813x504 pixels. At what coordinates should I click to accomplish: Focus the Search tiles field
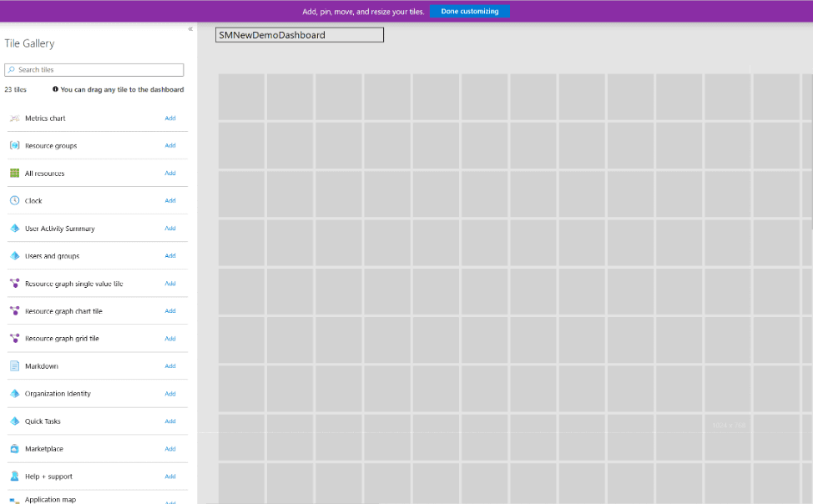pyautogui.click(x=93, y=69)
